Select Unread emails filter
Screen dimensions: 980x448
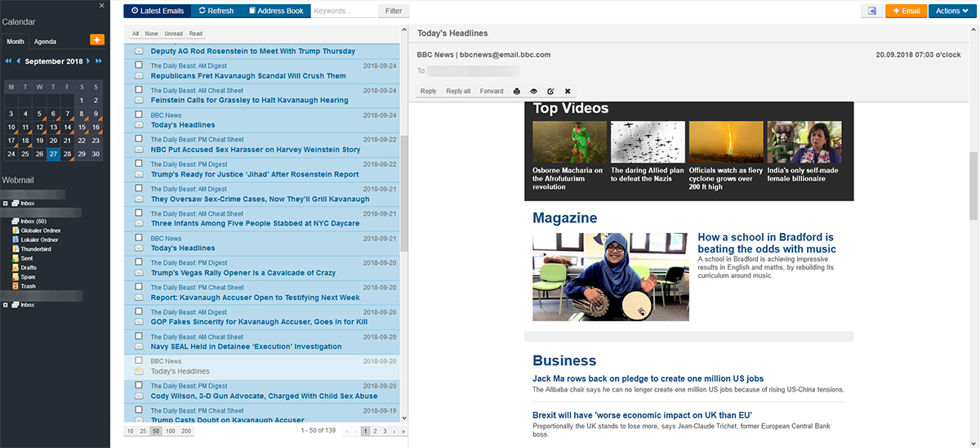[x=173, y=34]
